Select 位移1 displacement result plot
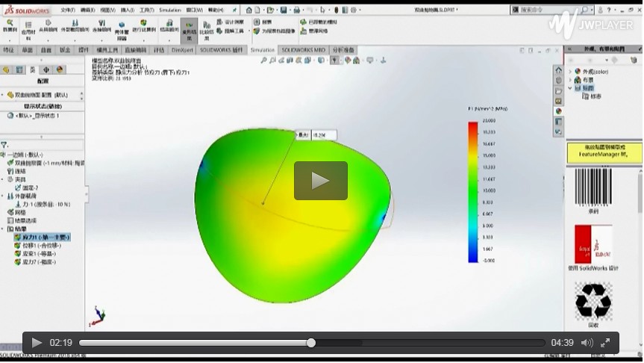The width and height of the screenshot is (644, 363). (36, 245)
